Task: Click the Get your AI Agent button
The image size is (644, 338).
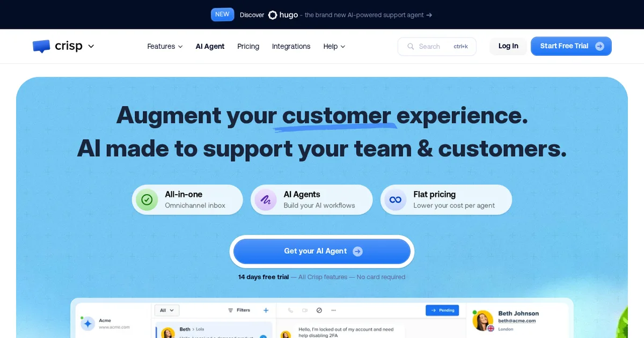Action: pos(322,251)
